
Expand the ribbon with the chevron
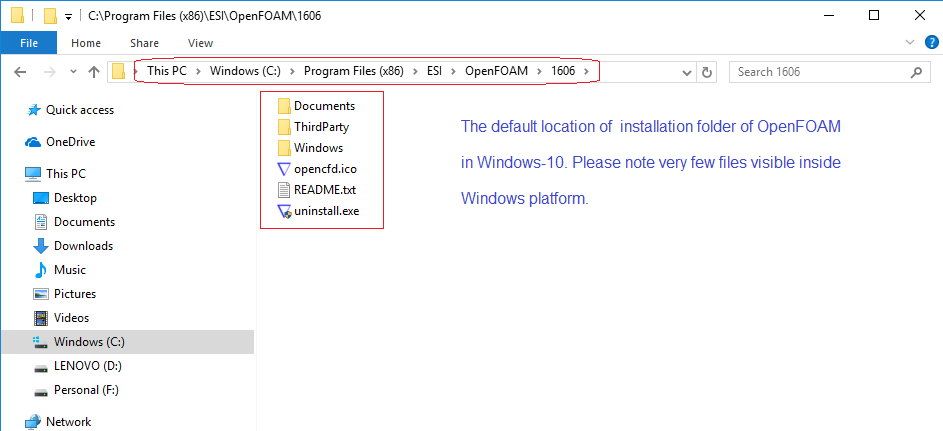(909, 42)
